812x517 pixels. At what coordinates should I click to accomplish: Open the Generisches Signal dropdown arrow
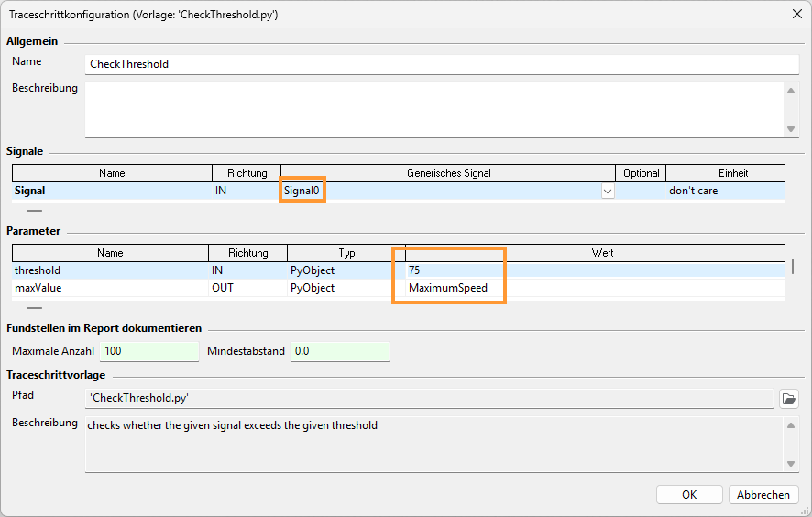pyautogui.click(x=608, y=192)
